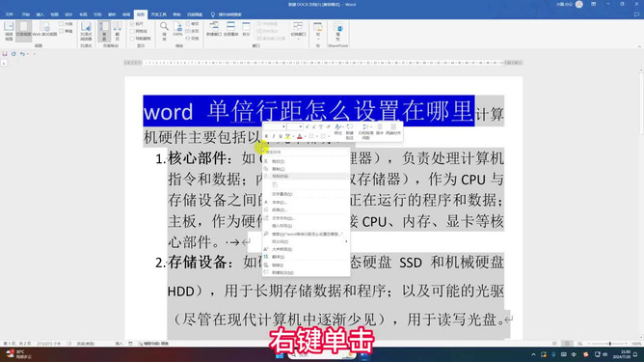Choose Cut in context menu

[306, 161]
